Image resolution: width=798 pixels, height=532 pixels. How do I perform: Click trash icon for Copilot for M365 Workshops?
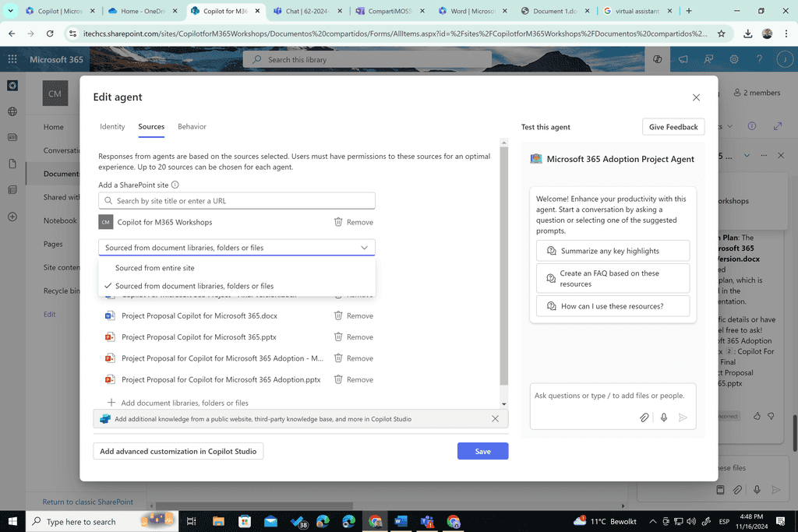point(338,222)
